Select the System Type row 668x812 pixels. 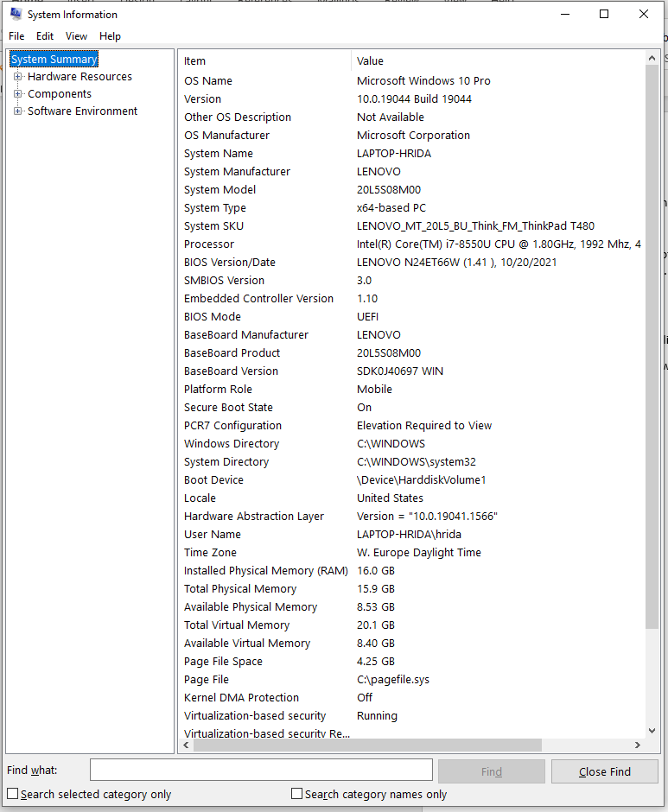[x=412, y=207]
